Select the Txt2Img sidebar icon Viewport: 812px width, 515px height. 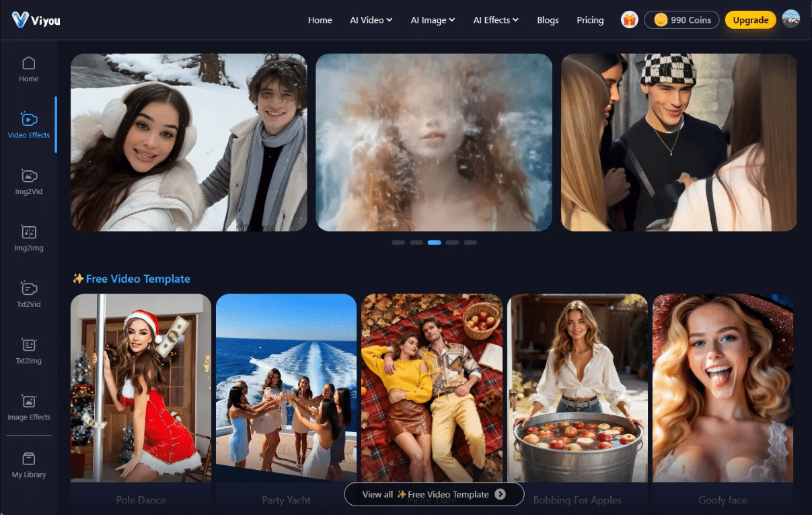pos(29,345)
